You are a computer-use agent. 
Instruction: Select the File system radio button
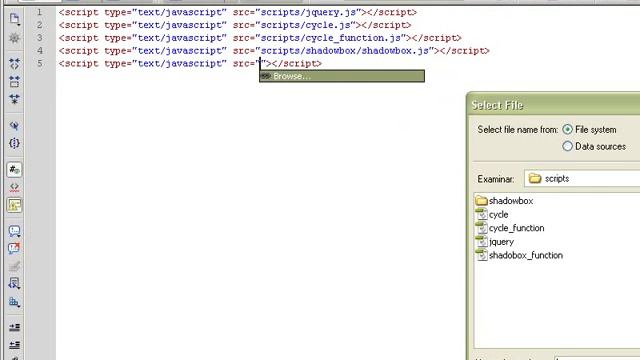tap(567, 129)
